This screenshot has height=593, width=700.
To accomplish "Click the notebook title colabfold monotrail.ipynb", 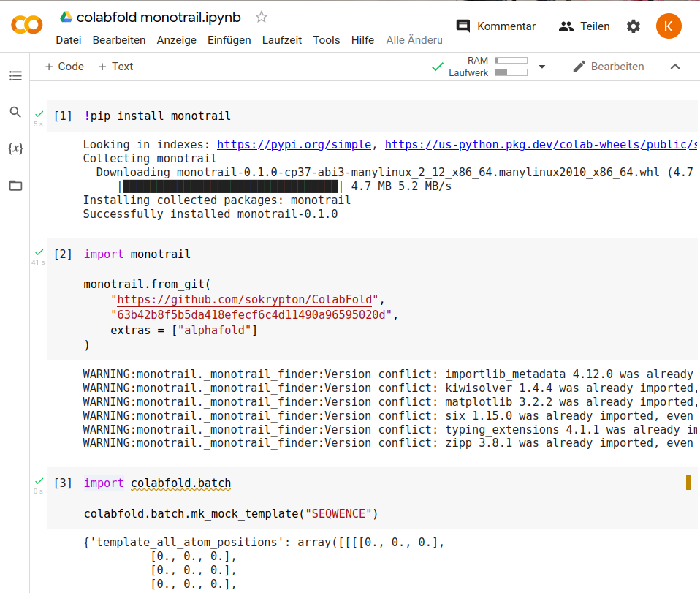I will pos(159,17).
